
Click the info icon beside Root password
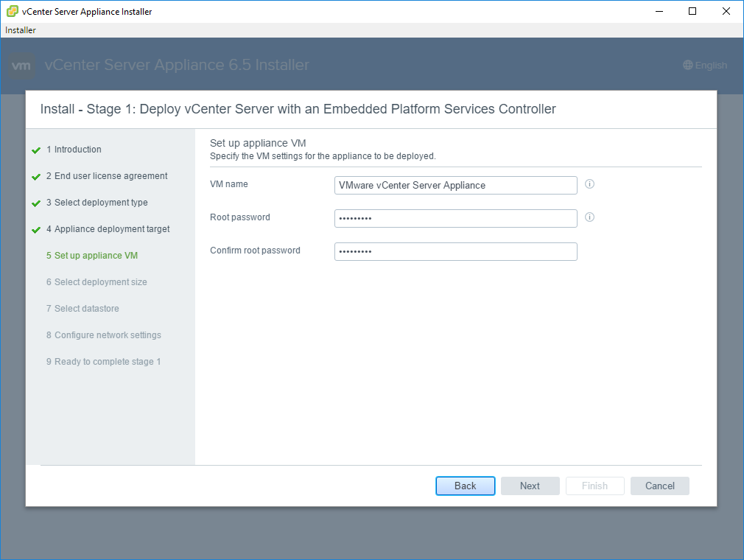(x=589, y=217)
